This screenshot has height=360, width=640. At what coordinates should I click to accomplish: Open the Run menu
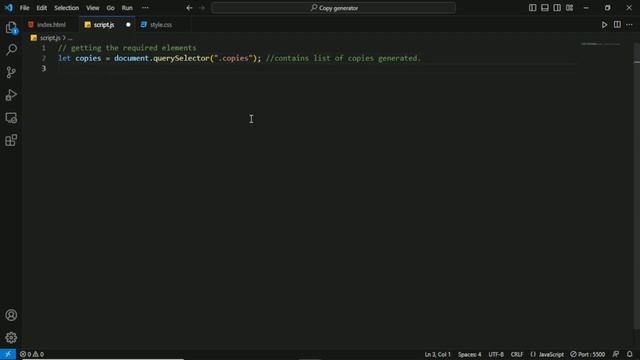click(127, 8)
